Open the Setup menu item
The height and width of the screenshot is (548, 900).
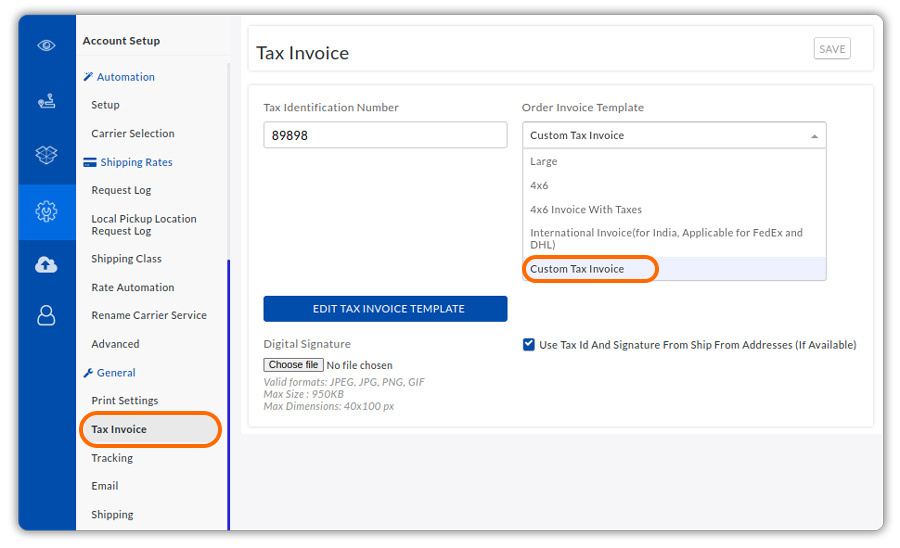[x=106, y=105]
